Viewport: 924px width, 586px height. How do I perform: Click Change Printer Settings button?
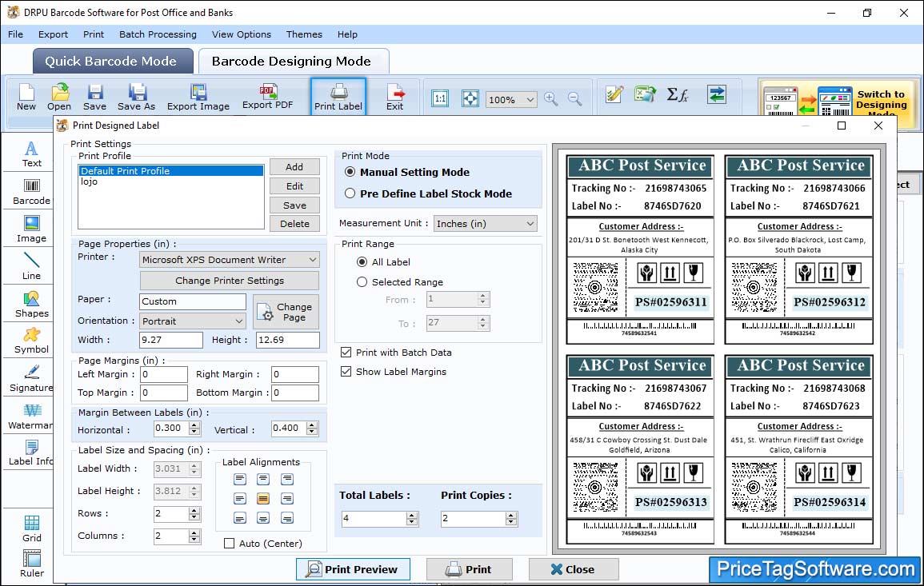(x=230, y=281)
